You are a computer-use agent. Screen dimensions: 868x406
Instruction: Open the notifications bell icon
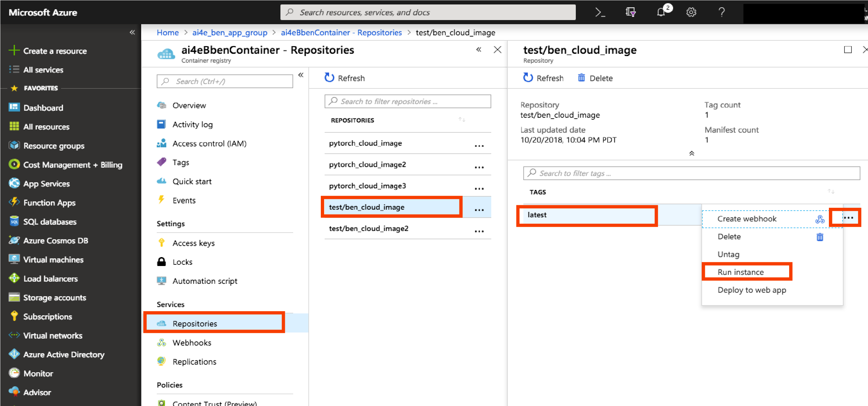point(661,12)
